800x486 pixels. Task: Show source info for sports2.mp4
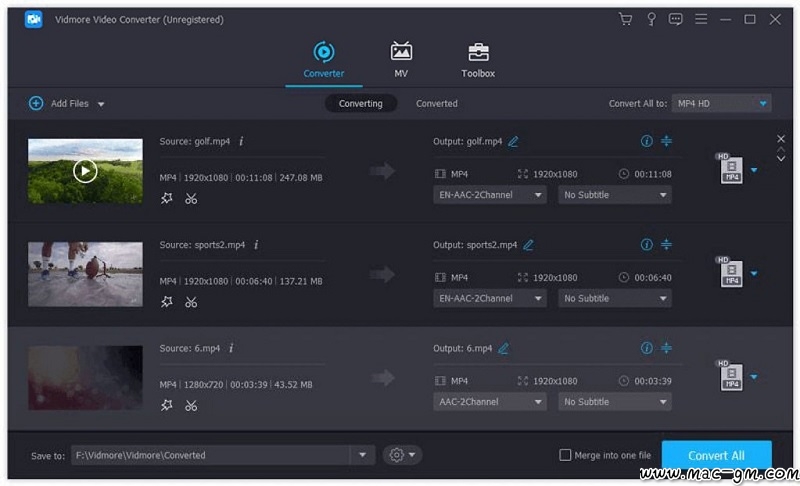point(256,245)
